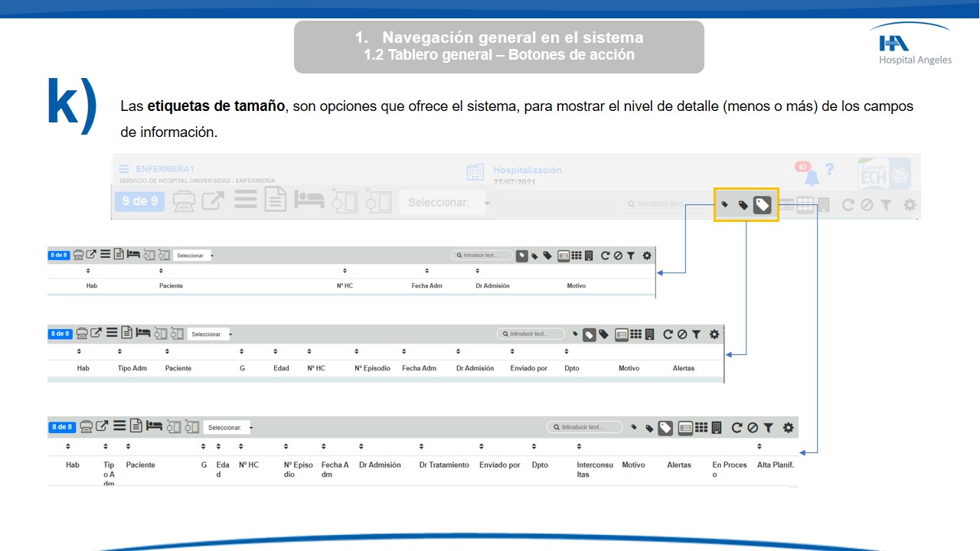The image size is (980, 551).
Task: Click the large size tag in highlighted box
Action: tap(762, 204)
